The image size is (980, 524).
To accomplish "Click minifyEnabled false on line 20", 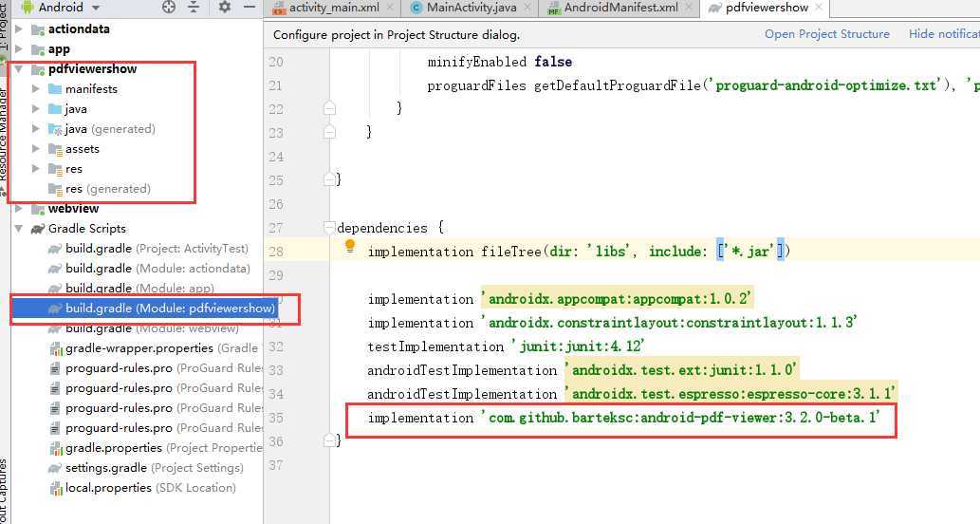I will [499, 62].
